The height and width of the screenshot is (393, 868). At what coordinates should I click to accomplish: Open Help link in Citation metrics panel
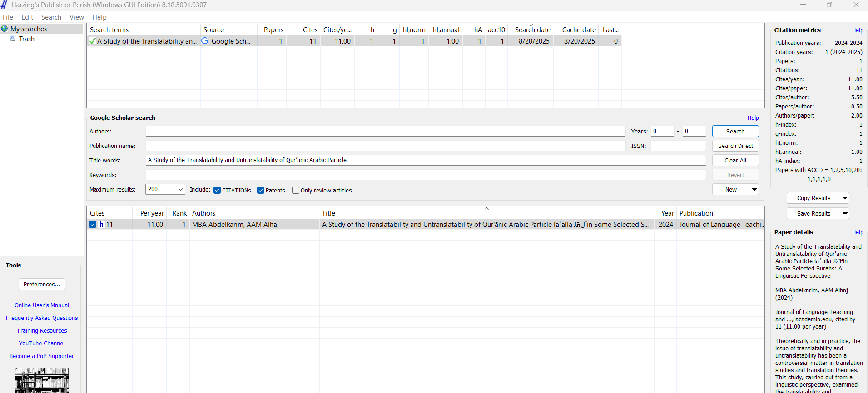click(858, 30)
